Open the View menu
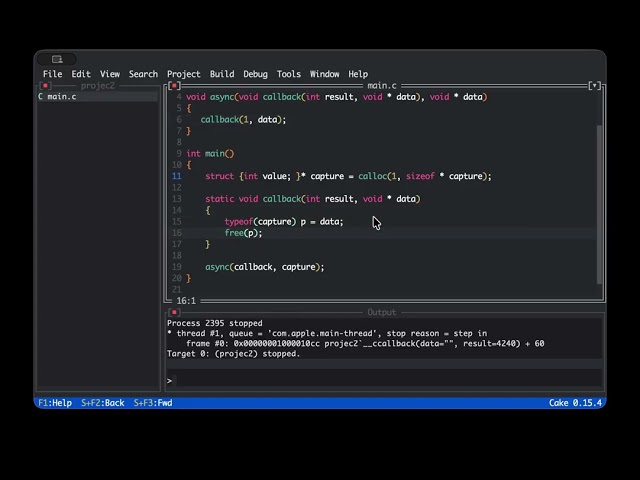 coord(110,74)
